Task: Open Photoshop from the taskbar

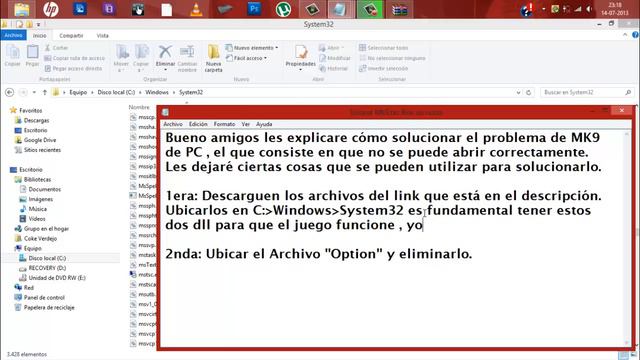Action: tap(254, 9)
